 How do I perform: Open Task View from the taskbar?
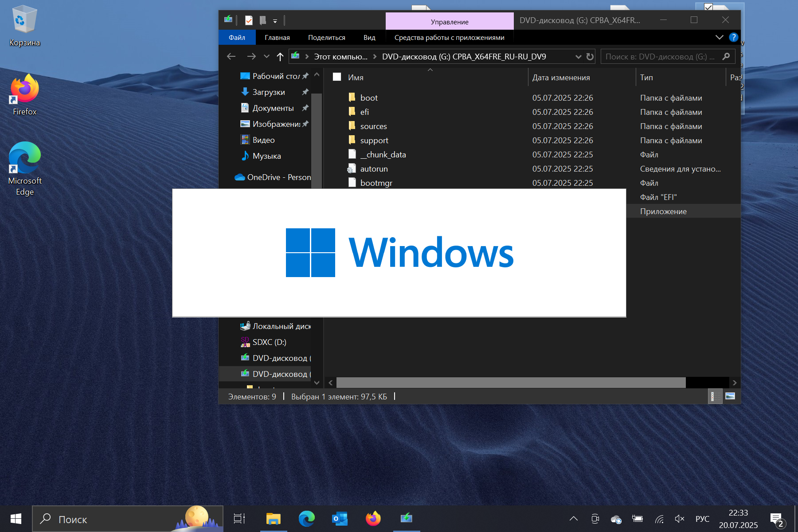pos(239,519)
